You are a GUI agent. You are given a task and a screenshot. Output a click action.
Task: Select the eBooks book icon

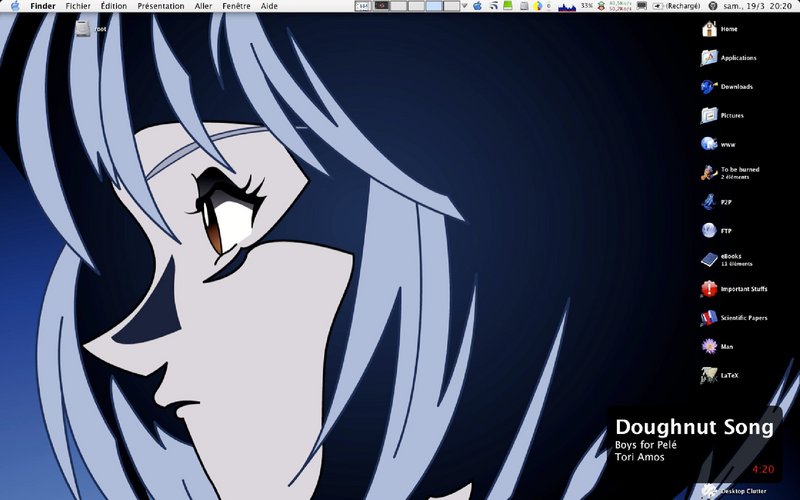[x=709, y=260]
